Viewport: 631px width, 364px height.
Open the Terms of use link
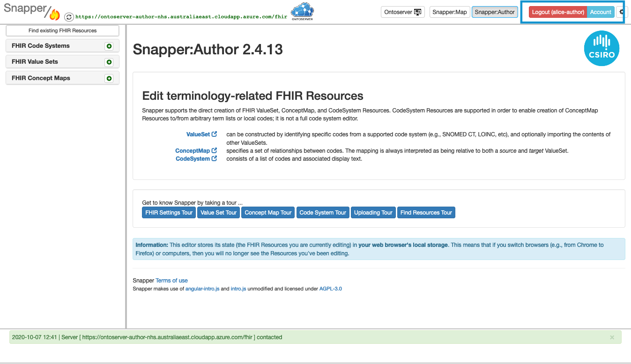click(x=171, y=280)
